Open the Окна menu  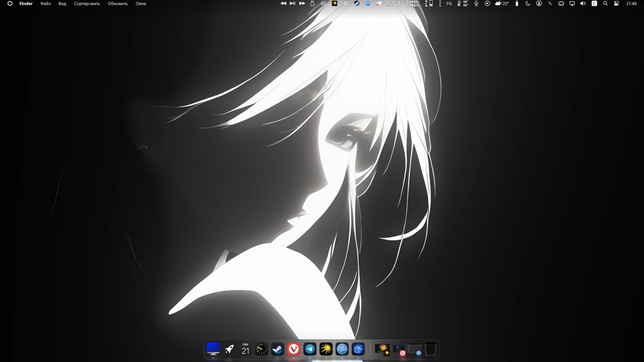coord(141,3)
